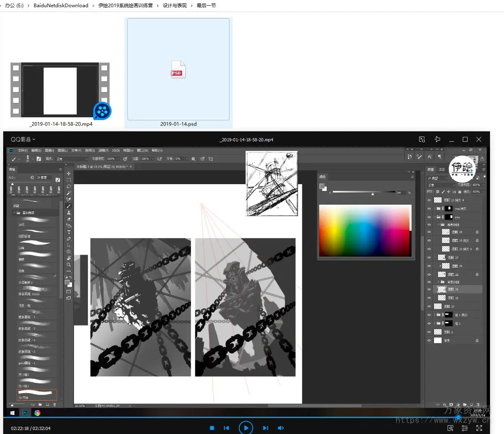
Task: Skip to the next video track
Action: (265, 428)
